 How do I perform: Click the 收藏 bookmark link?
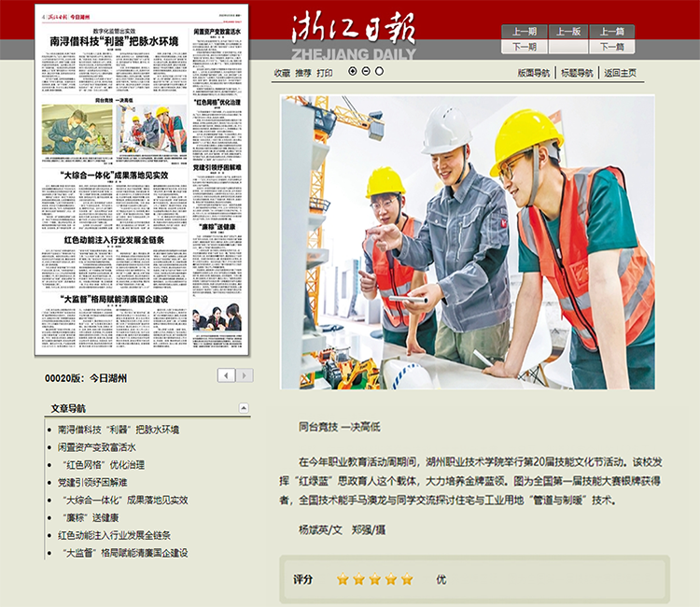point(282,73)
